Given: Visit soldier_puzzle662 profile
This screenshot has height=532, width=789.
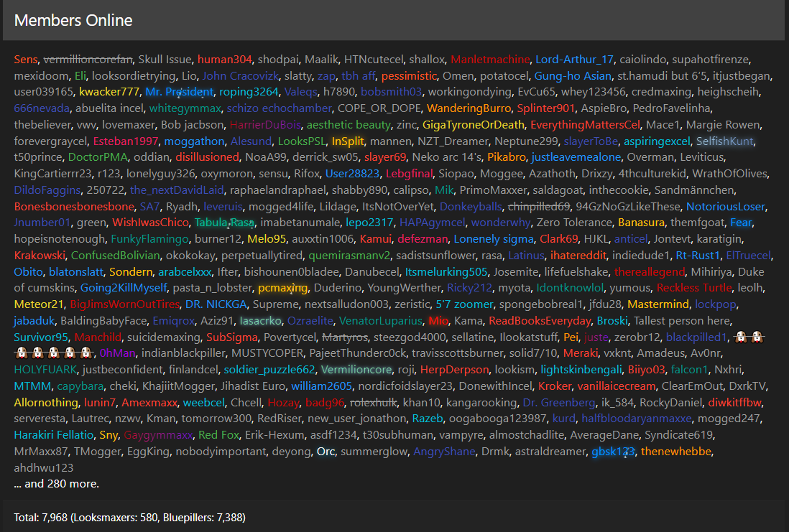Looking at the screenshot, I should [269, 370].
